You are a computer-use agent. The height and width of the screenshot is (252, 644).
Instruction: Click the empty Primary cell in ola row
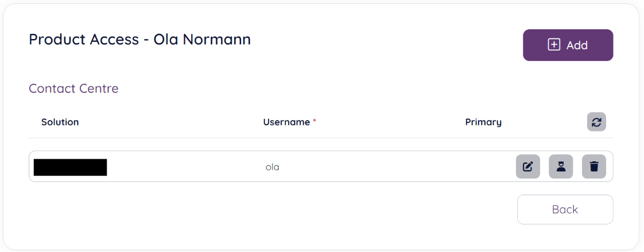pos(483,167)
